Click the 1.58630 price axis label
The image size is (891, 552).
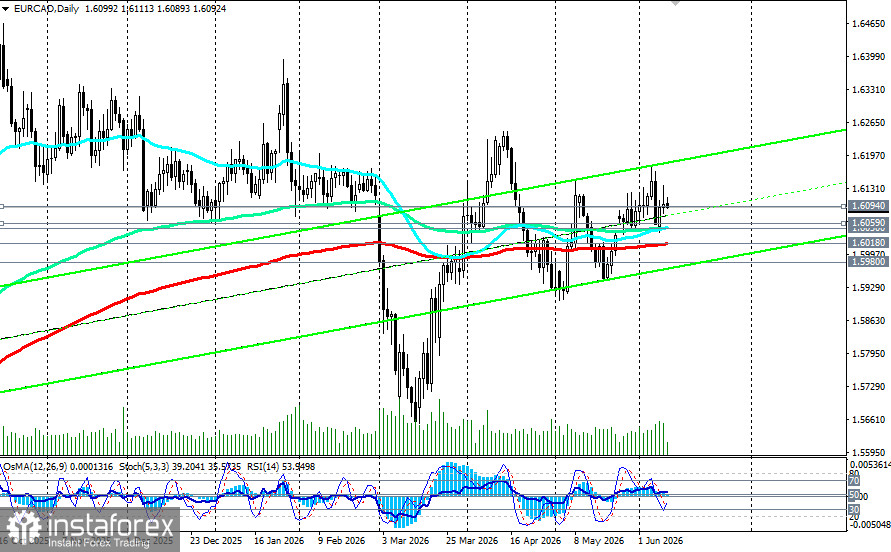(x=869, y=320)
